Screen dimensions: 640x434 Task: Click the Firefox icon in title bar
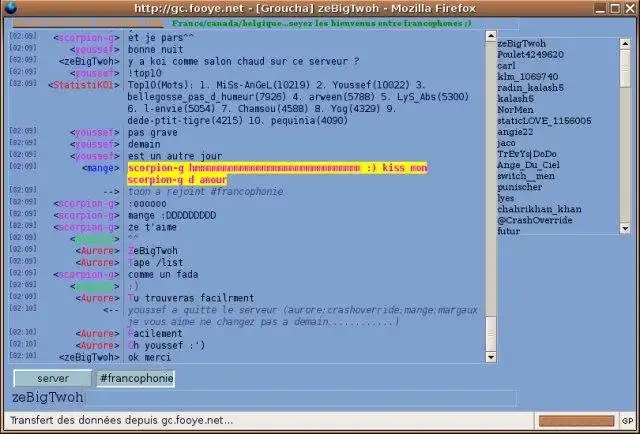pyautogui.click(x=11, y=7)
